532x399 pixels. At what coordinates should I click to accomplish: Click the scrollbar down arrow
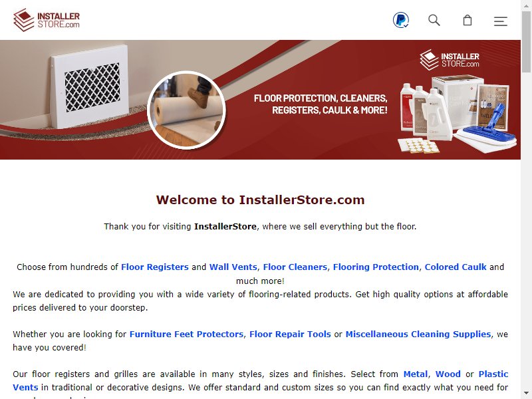coord(526,394)
